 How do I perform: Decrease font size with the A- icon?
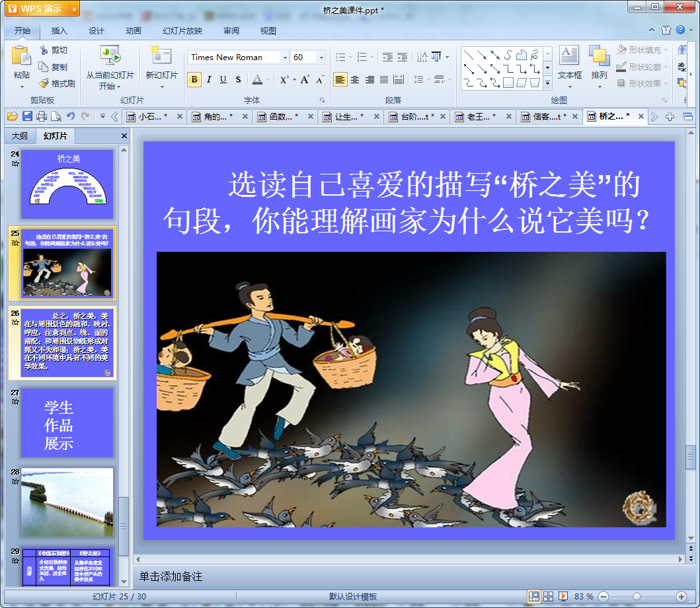point(320,79)
